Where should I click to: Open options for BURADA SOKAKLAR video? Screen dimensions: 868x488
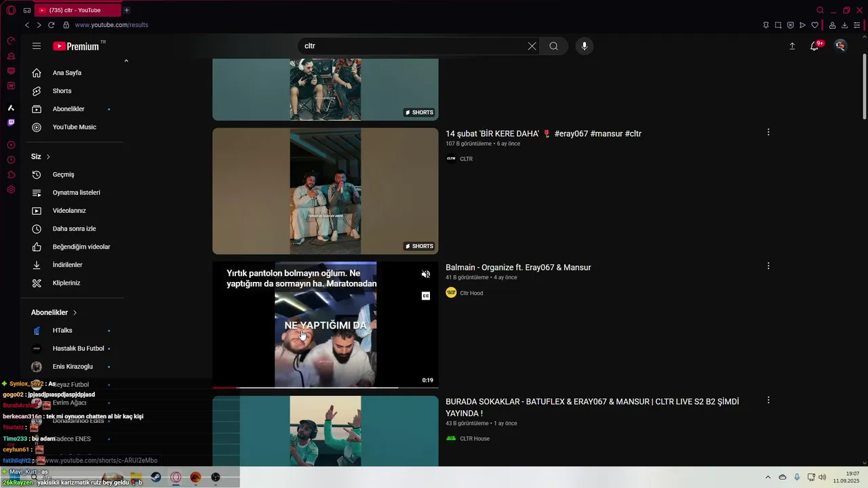click(x=768, y=400)
